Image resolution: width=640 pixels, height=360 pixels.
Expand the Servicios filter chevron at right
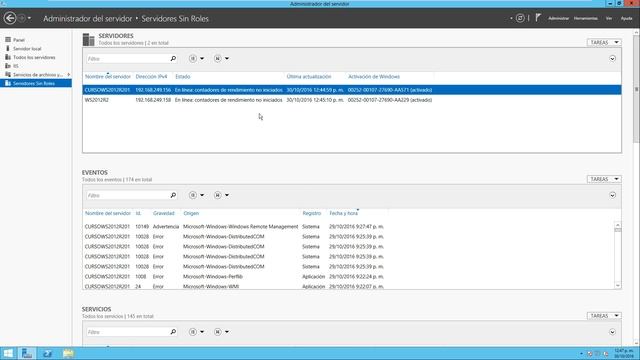[x=612, y=332]
